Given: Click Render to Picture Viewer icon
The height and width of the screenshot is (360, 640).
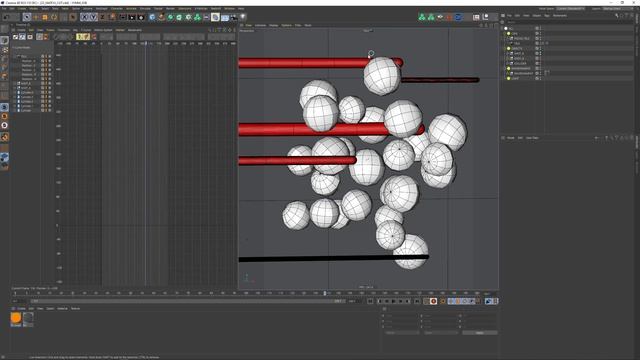Looking at the screenshot, I should coord(132,17).
